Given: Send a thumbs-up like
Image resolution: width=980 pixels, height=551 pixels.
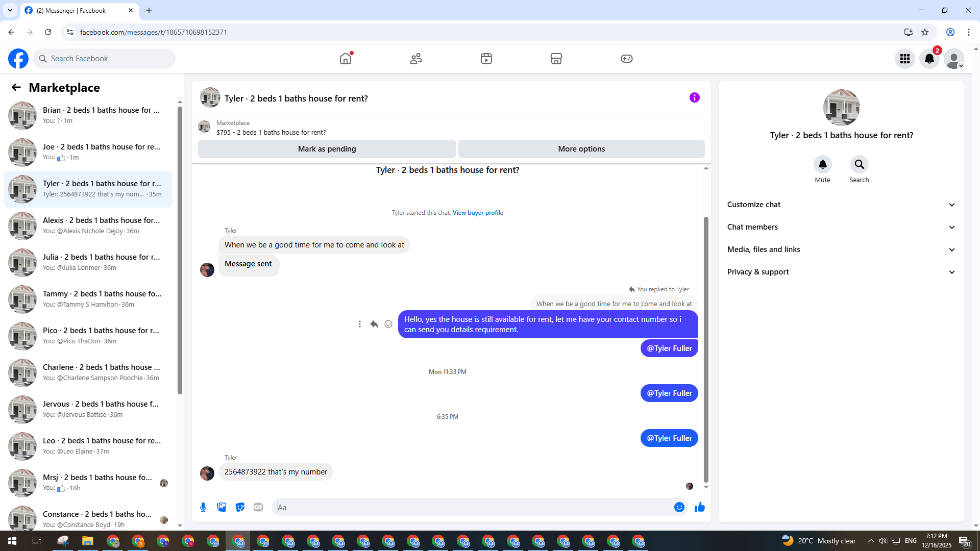Looking at the screenshot, I should (x=700, y=507).
